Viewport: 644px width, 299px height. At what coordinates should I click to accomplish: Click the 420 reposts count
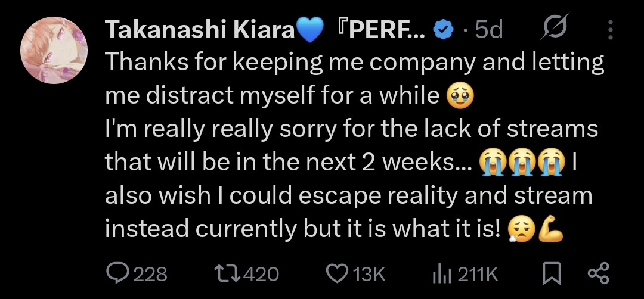[261, 274]
